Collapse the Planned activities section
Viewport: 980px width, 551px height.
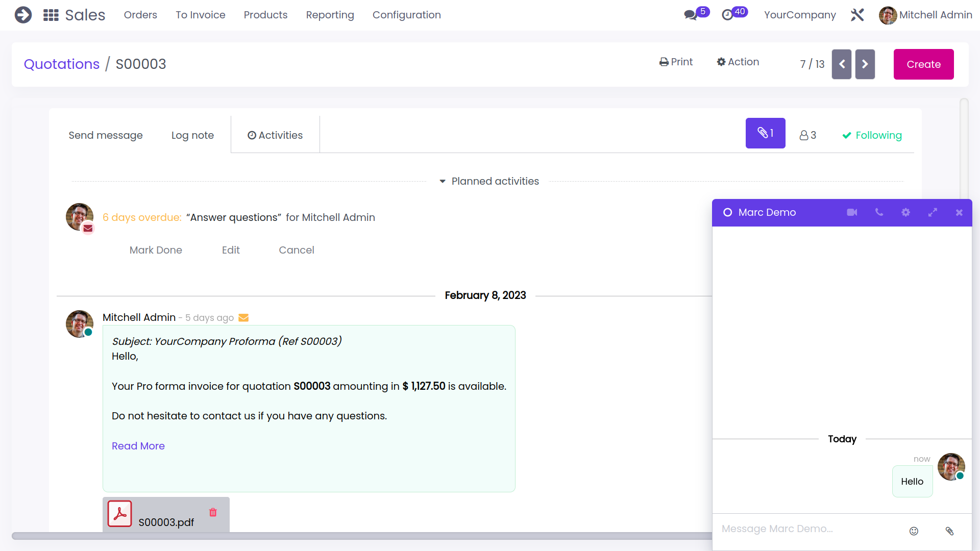pos(488,181)
